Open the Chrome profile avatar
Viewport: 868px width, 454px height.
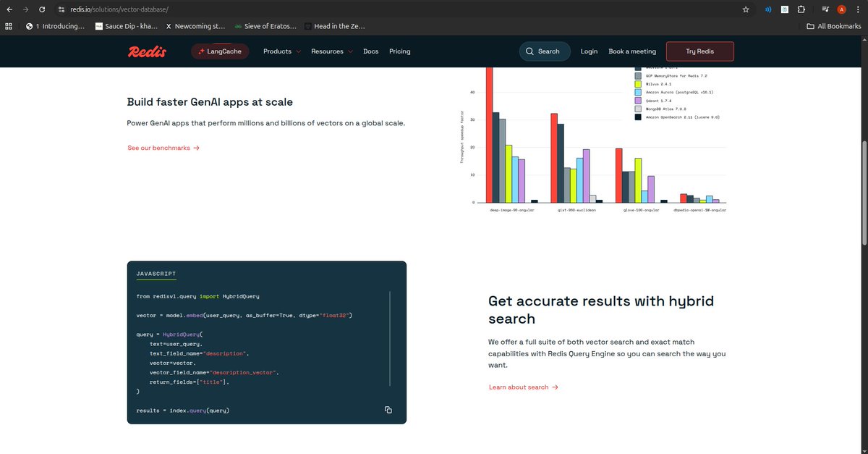[841, 9]
